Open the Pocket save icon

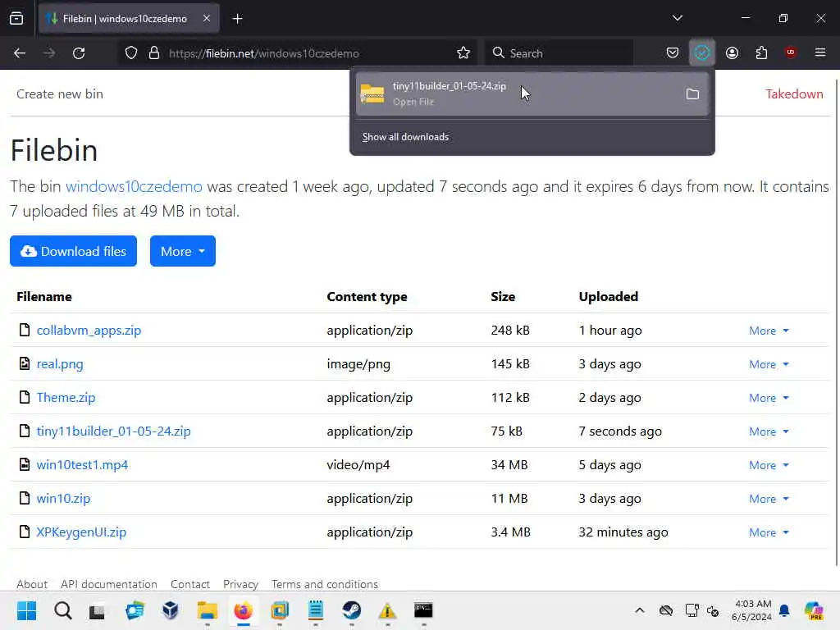[x=673, y=53]
